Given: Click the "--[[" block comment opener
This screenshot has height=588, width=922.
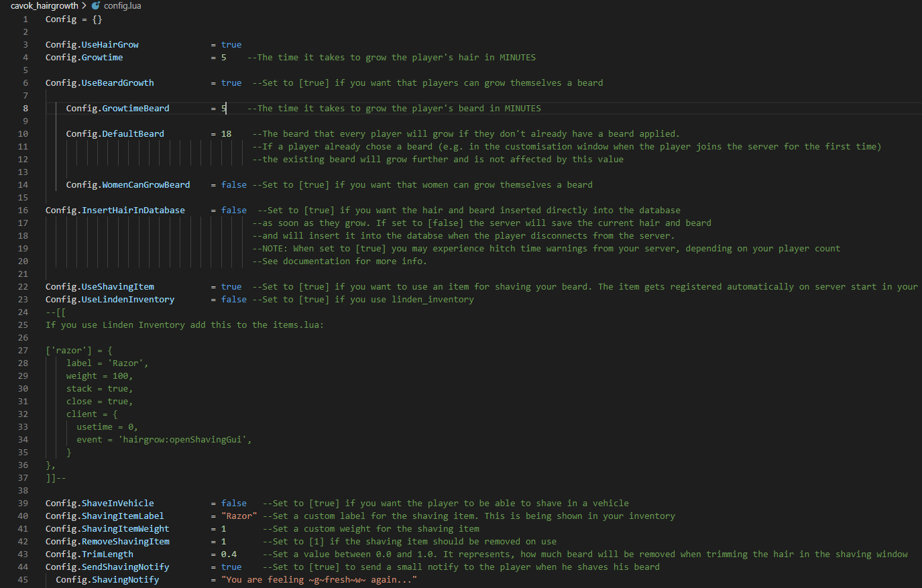Looking at the screenshot, I should click(56, 312).
